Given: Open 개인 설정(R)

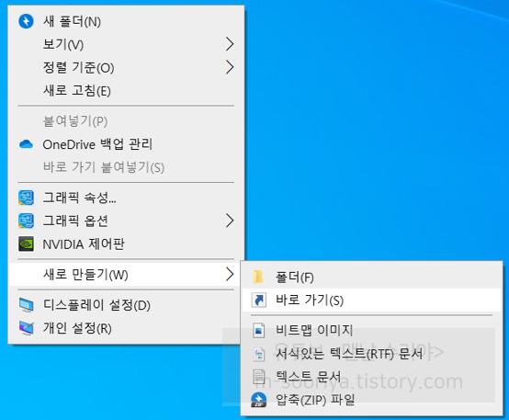Looking at the screenshot, I should (x=126, y=328).
